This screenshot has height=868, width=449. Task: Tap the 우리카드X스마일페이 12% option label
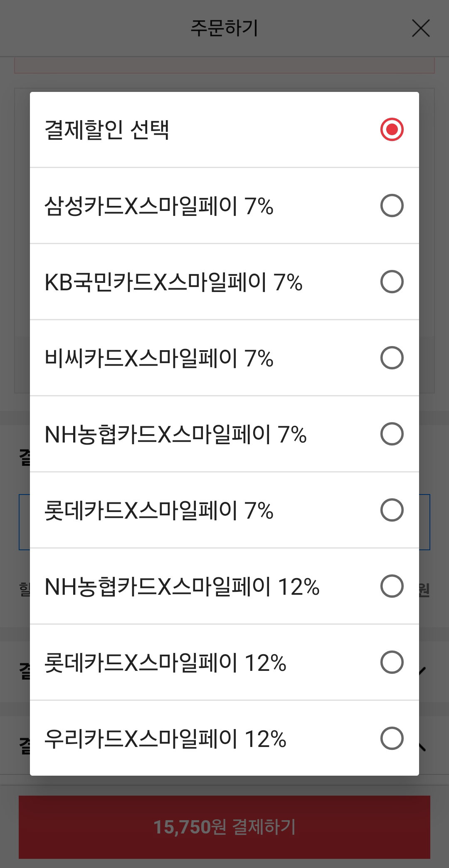pyautogui.click(x=165, y=739)
